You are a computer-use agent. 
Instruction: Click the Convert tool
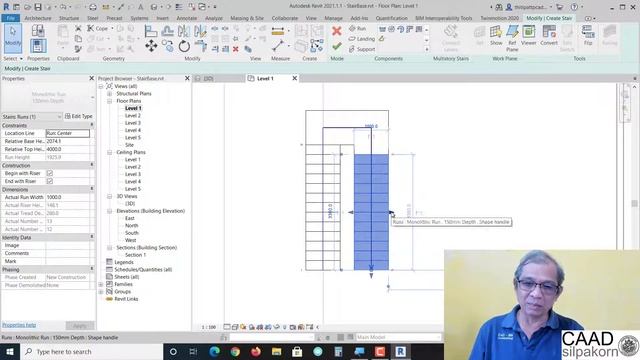[x=549, y=36]
